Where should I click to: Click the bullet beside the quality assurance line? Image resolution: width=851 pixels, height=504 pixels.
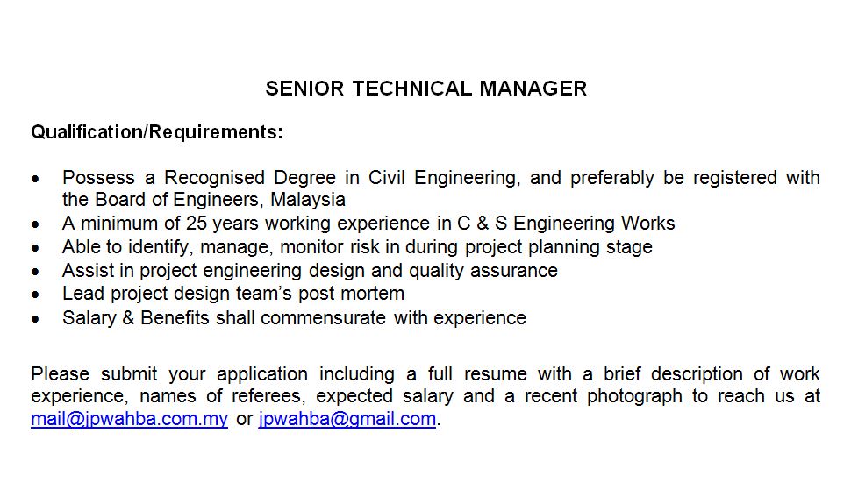click(x=35, y=272)
